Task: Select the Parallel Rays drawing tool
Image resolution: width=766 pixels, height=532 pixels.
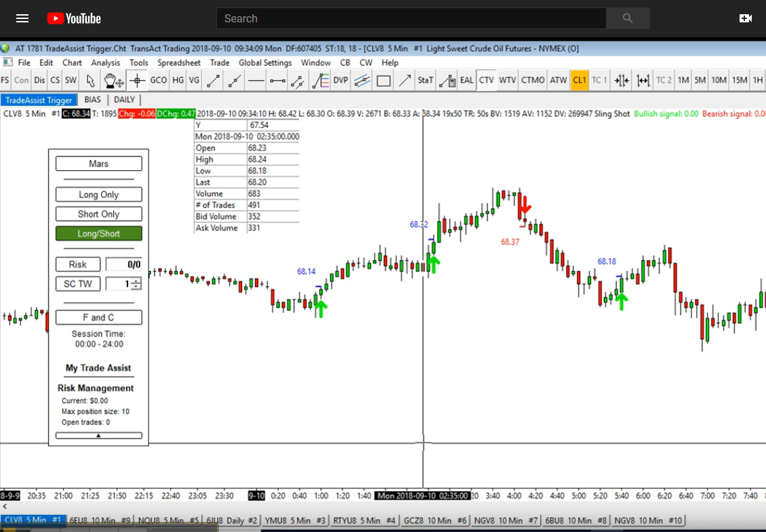Action: click(x=298, y=81)
